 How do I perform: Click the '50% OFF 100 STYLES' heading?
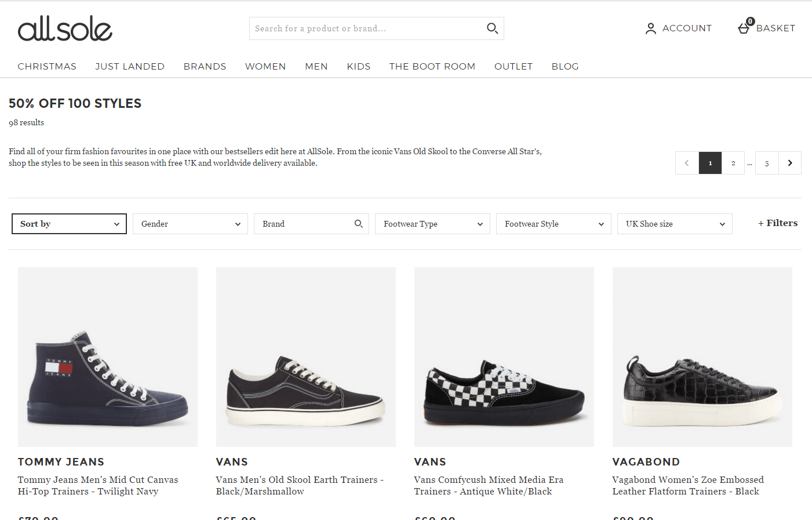tap(75, 104)
